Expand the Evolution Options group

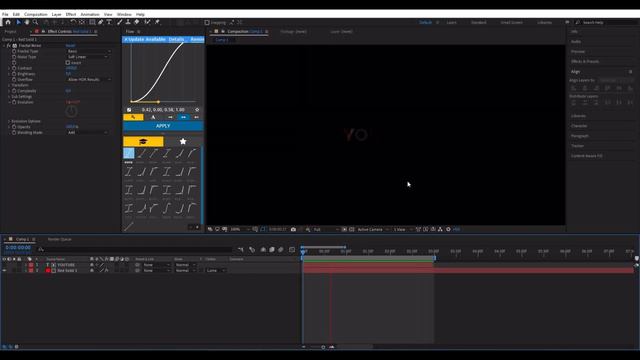[x=9, y=121]
